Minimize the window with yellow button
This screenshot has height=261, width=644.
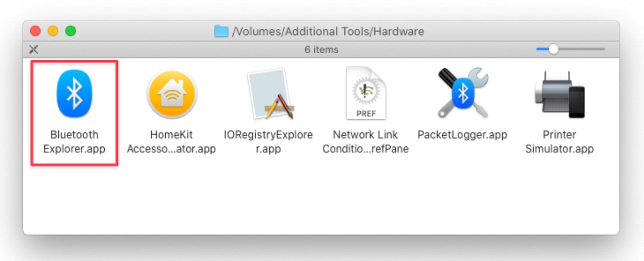click(53, 31)
